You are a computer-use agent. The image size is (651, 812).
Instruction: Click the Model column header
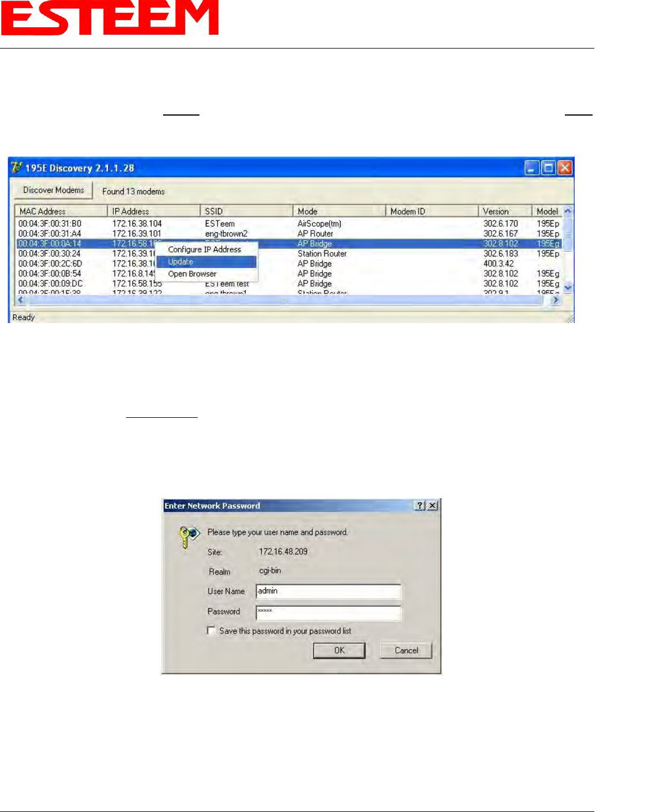(x=547, y=211)
